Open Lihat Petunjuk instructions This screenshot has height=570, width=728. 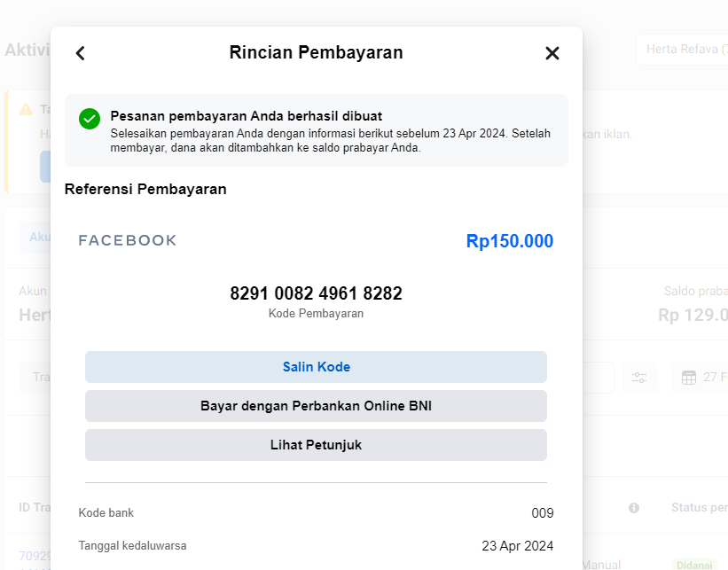(316, 445)
